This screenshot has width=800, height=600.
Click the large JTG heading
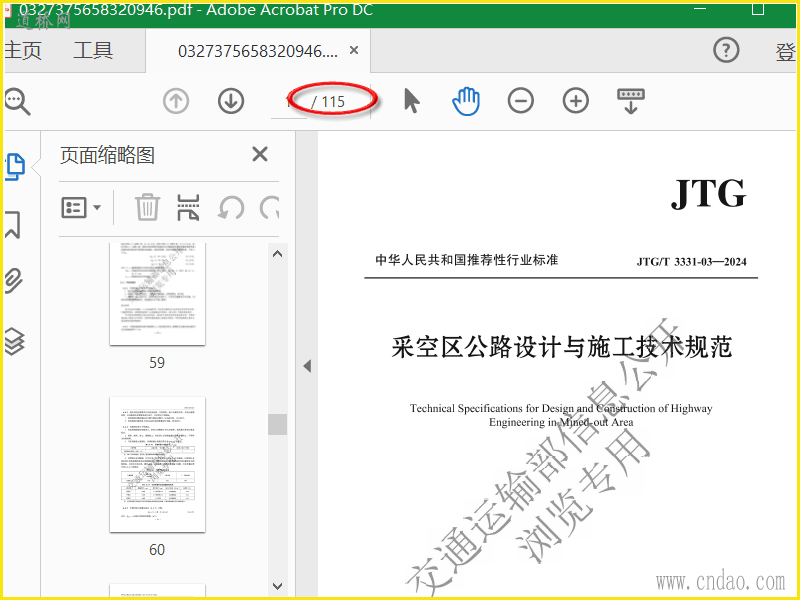coord(709,193)
